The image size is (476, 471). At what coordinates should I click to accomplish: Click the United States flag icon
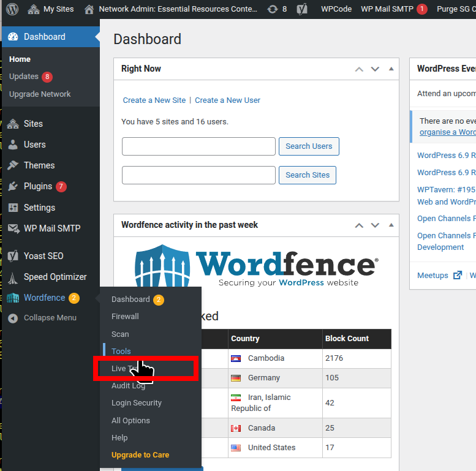coord(236,448)
